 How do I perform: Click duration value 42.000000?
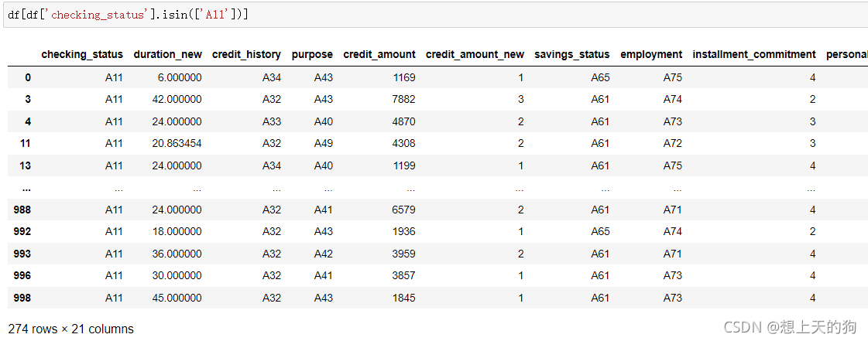click(177, 100)
